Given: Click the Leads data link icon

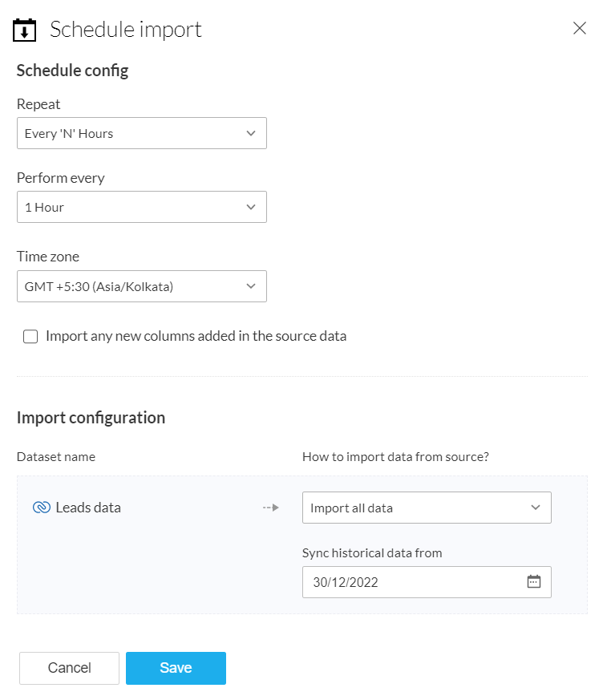Looking at the screenshot, I should (42, 508).
